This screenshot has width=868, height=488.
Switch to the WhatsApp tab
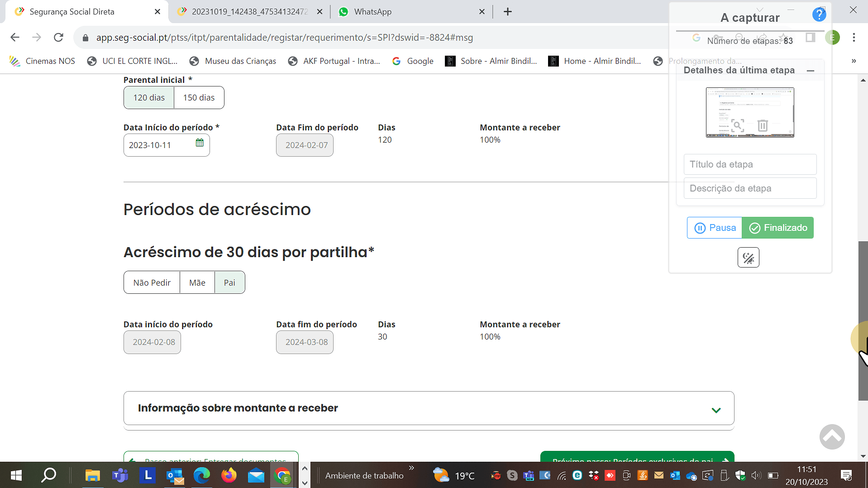click(372, 12)
